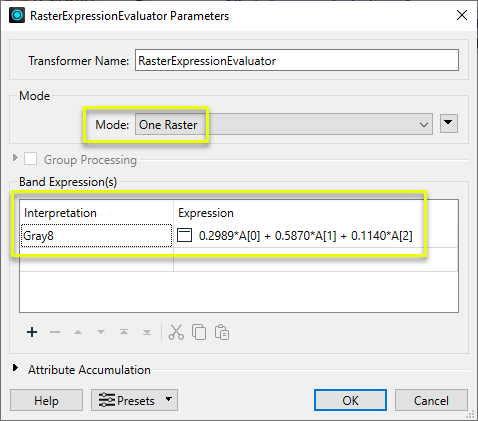Enable the Group Processing checkbox
Screen dimensions: 478x421
[x=30, y=159]
